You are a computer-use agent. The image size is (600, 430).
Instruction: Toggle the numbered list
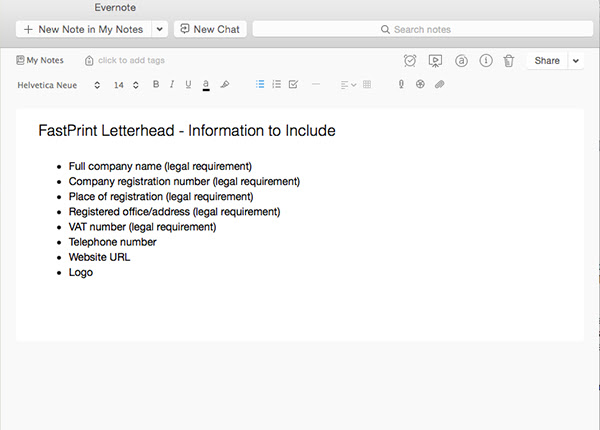coord(276,84)
